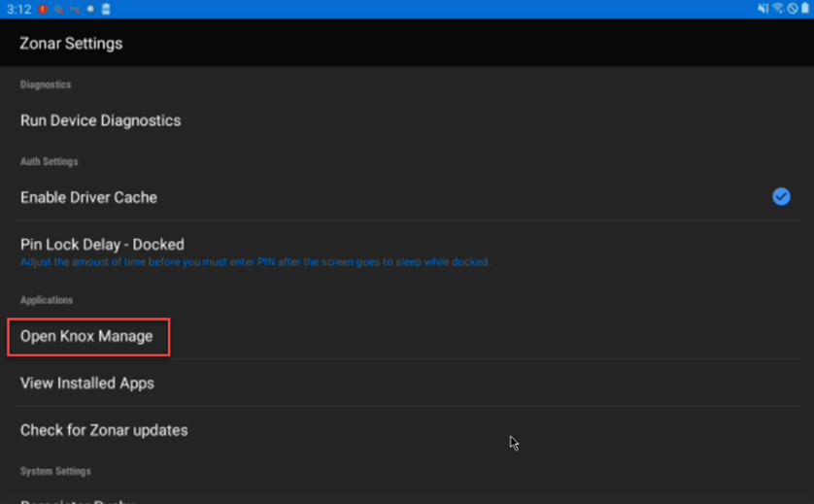This screenshot has height=504, width=814.
Task: Click the red alert status bar icon
Action: click(x=43, y=9)
